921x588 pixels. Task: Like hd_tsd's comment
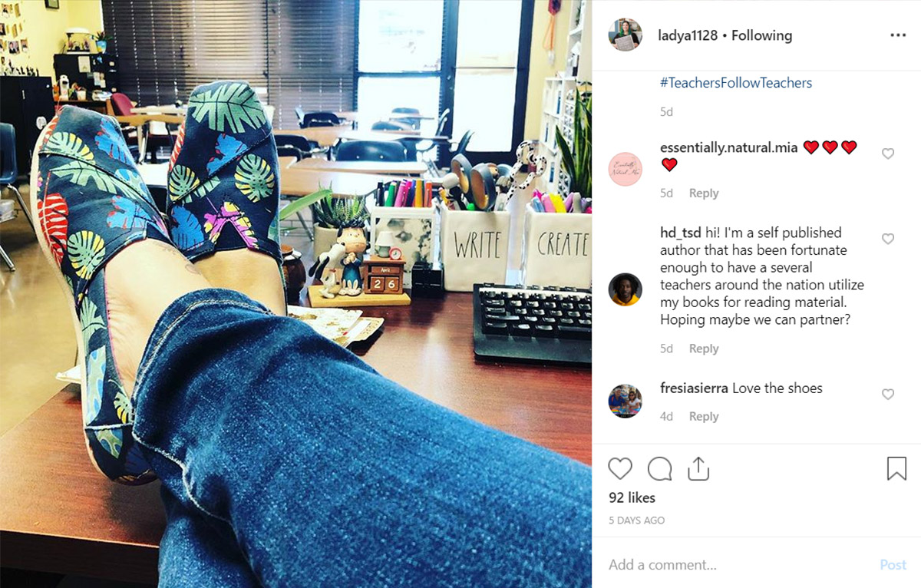[x=888, y=239]
